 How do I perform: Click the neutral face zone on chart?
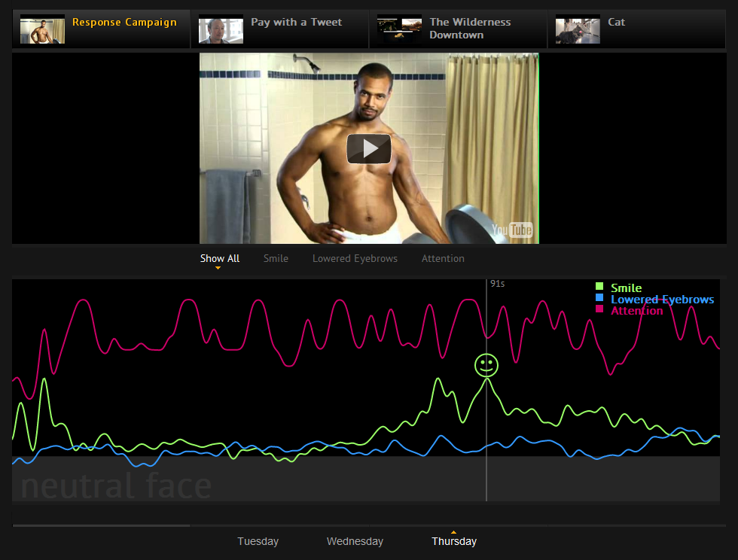[116, 485]
